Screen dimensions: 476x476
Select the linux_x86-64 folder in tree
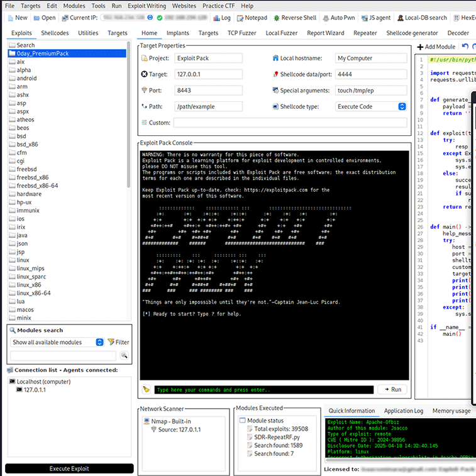pyautogui.click(x=33, y=293)
